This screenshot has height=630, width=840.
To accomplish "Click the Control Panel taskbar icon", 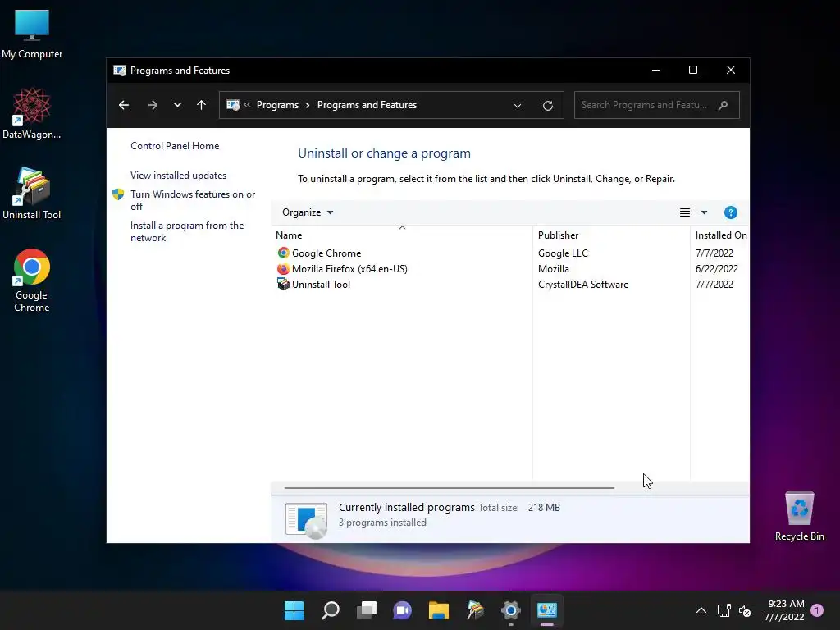I will (547, 610).
